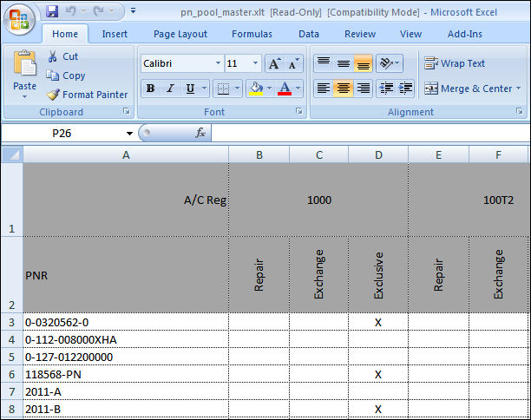Save the workbook with the floppy icon
The height and width of the screenshot is (420, 531).
[52, 11]
